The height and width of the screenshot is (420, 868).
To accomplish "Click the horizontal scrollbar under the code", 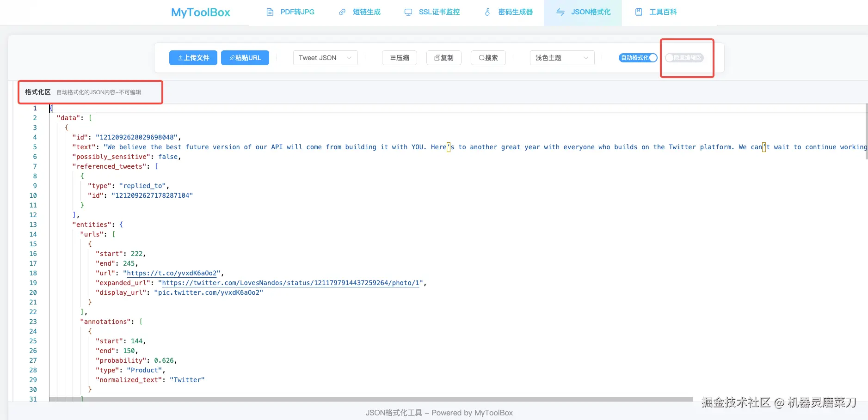I will click(371, 399).
